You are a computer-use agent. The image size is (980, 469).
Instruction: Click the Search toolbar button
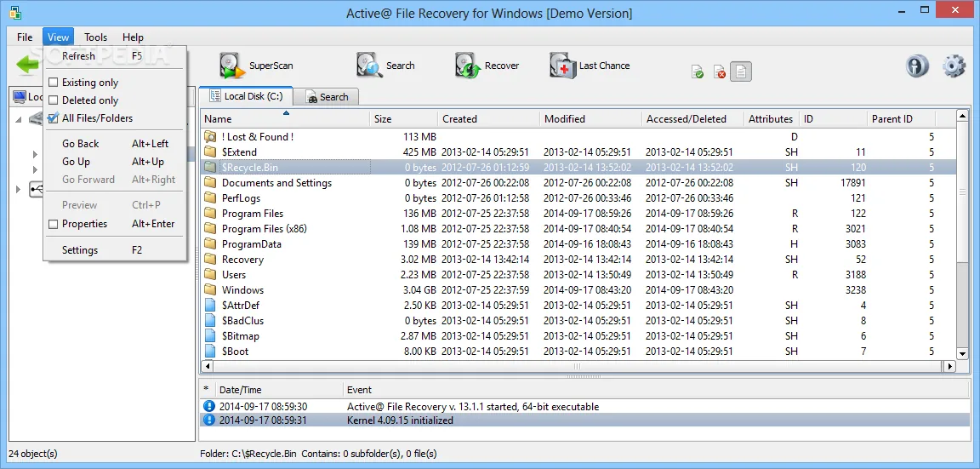coord(385,66)
